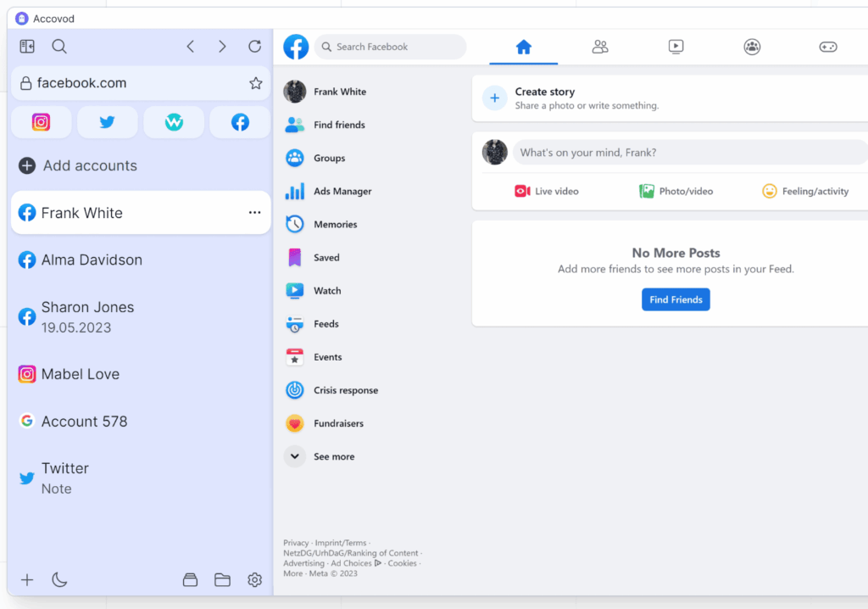Select the Sharon Jones account
Image resolution: width=868 pixels, height=609 pixels.
141,317
